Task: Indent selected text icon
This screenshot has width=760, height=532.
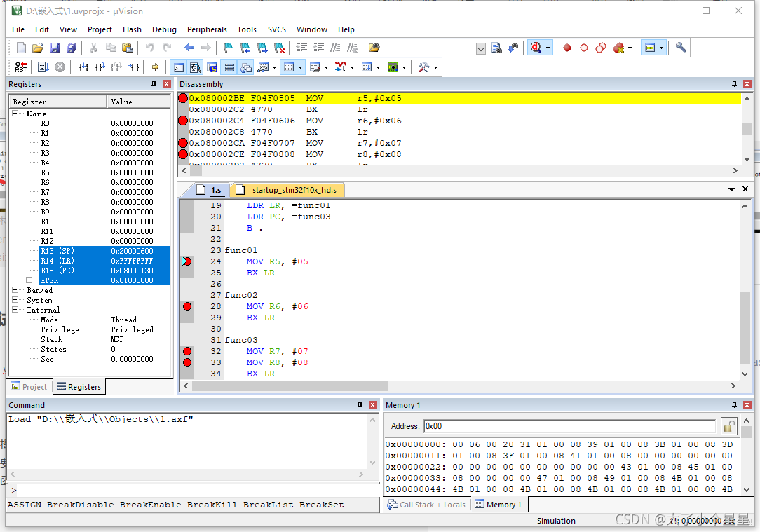Action: coord(301,48)
